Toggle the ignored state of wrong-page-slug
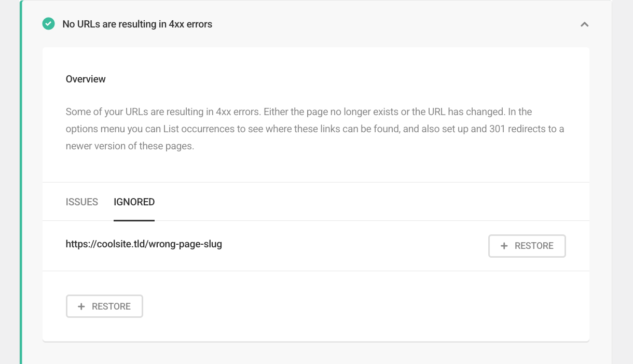Screen dimensions: 633x364 tap(527, 246)
